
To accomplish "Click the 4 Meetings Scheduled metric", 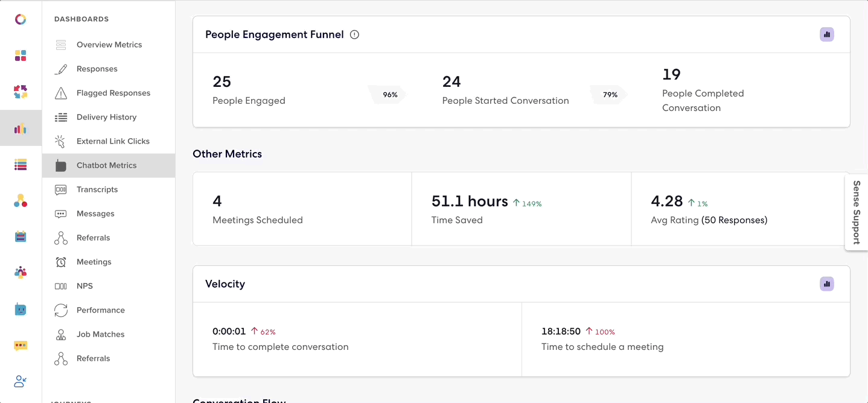I will point(217,201).
